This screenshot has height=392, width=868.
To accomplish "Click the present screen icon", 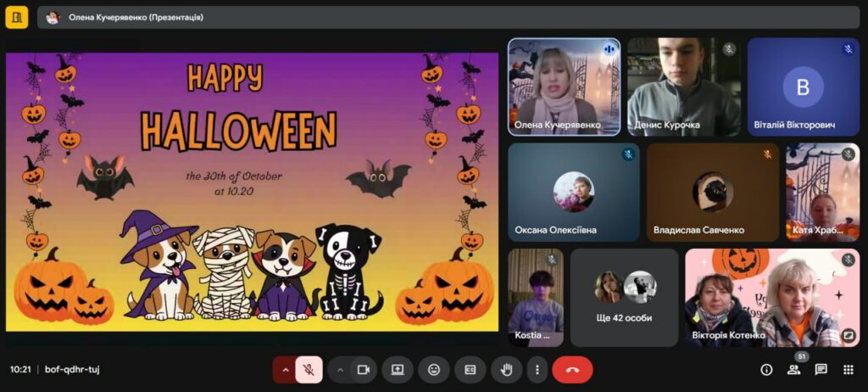I will point(397,370).
